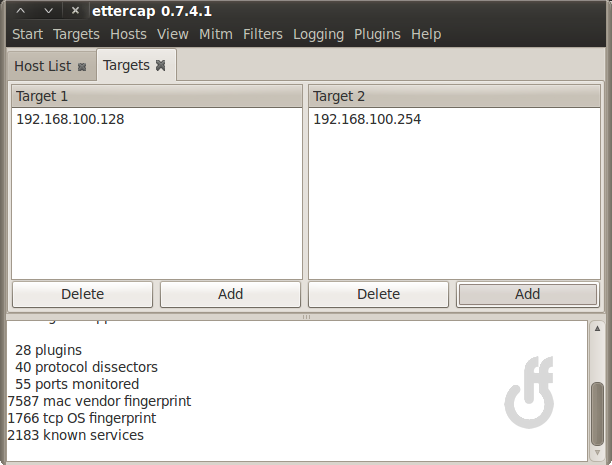The width and height of the screenshot is (612, 465).
Task: Open the Mitm menu
Action: 215,34
